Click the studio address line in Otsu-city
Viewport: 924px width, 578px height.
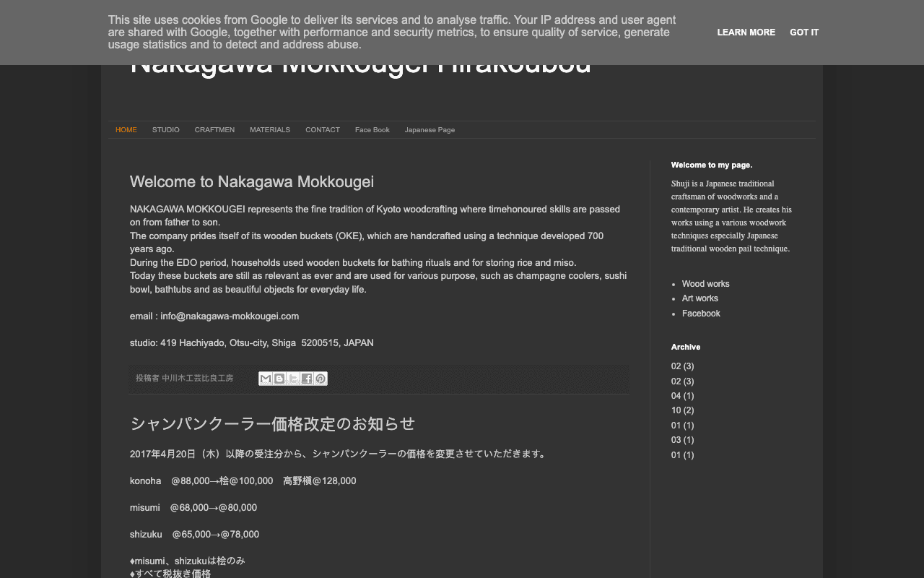pyautogui.click(x=252, y=343)
